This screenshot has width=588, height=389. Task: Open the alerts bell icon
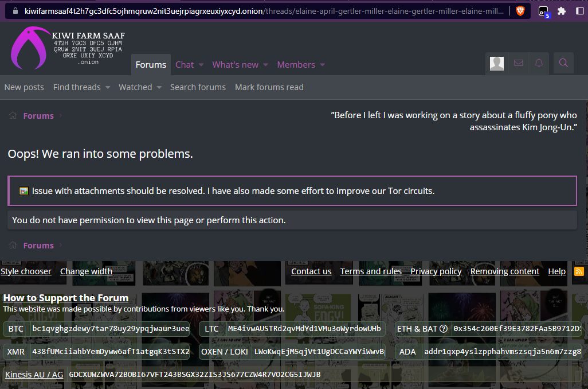point(539,63)
